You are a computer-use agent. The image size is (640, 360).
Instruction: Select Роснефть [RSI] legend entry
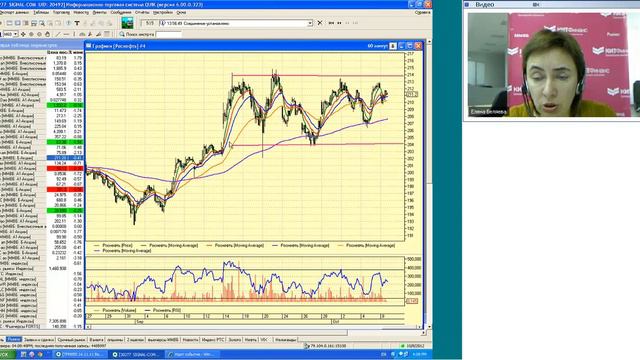(163, 311)
